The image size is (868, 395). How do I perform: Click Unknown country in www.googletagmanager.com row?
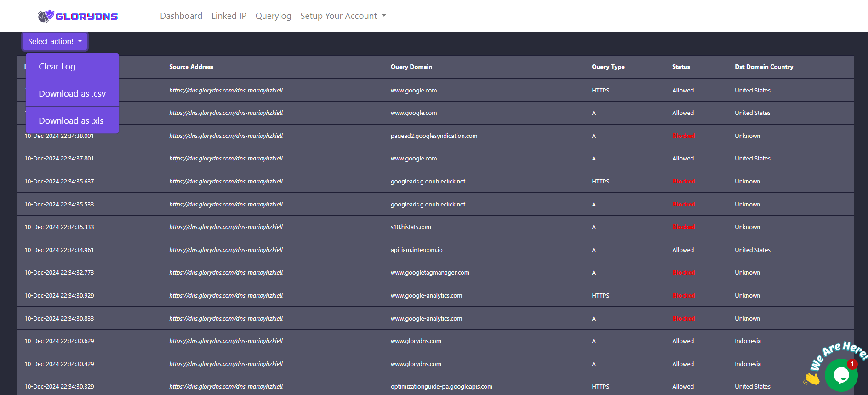(x=748, y=272)
